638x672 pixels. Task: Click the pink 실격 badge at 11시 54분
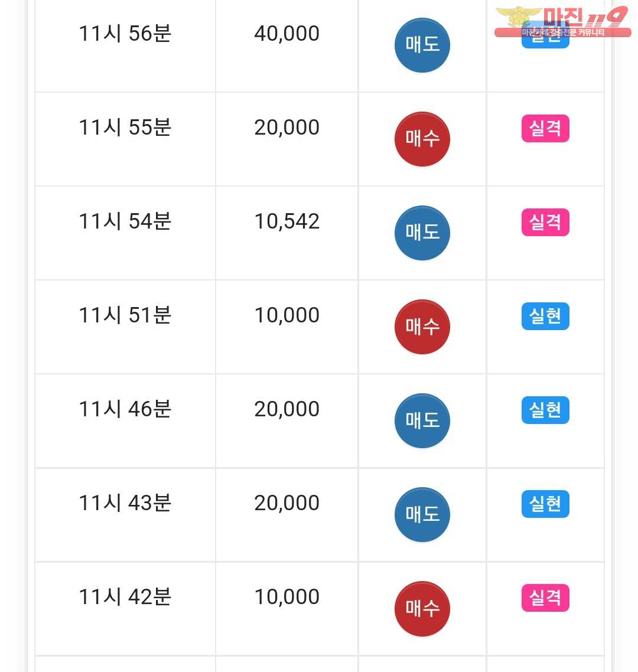[545, 222]
